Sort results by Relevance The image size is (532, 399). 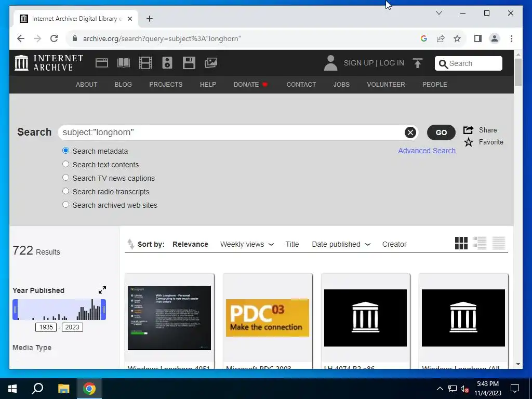click(x=190, y=244)
